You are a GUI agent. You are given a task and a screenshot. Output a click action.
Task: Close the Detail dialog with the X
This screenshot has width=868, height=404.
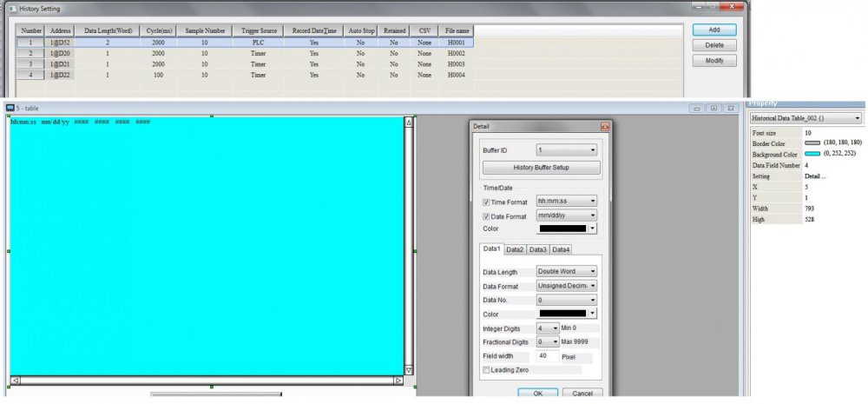click(605, 127)
